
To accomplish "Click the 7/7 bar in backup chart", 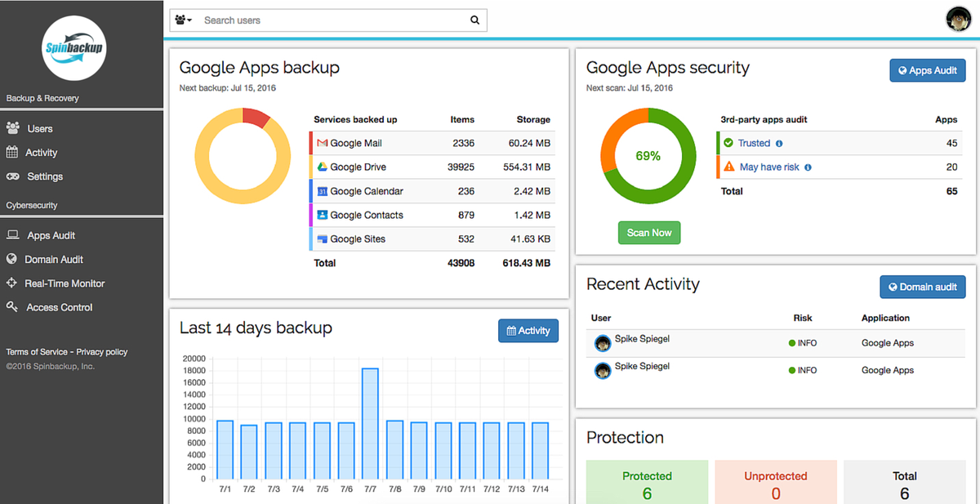I will (x=370, y=423).
